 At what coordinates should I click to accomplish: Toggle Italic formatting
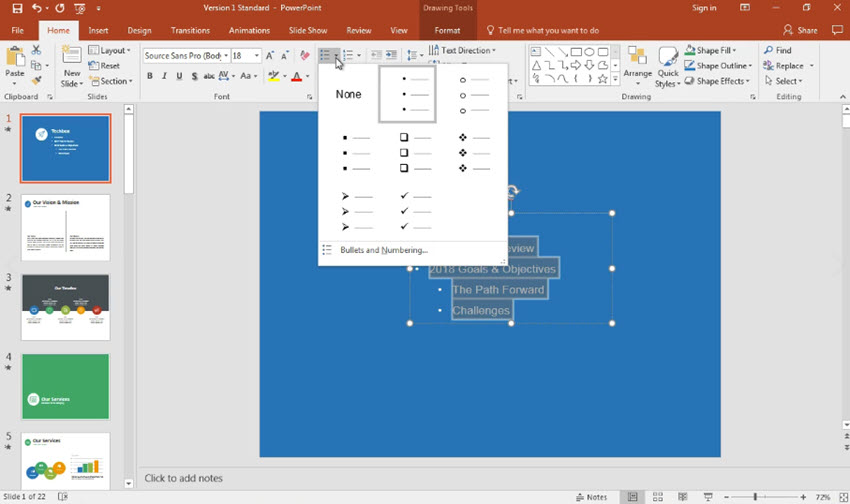[164, 76]
